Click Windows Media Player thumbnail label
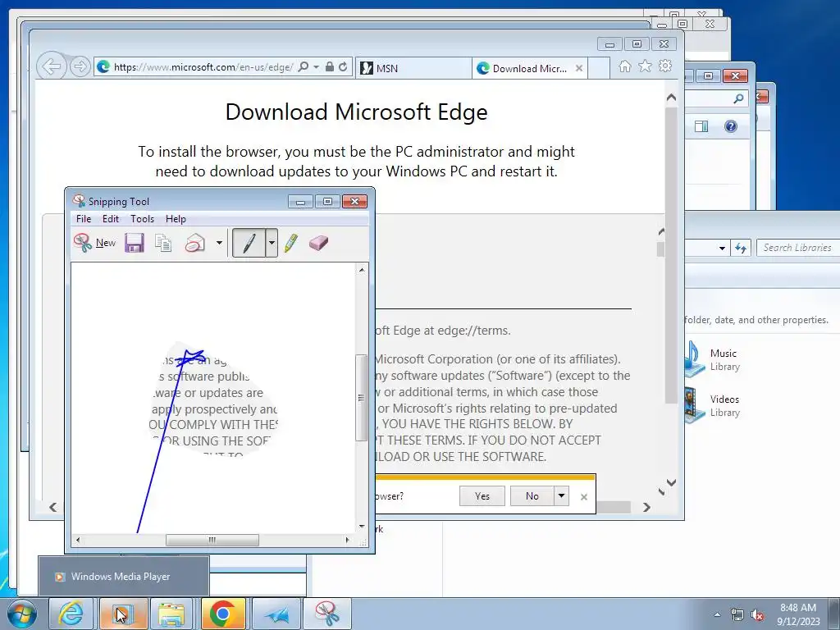 coord(121,577)
